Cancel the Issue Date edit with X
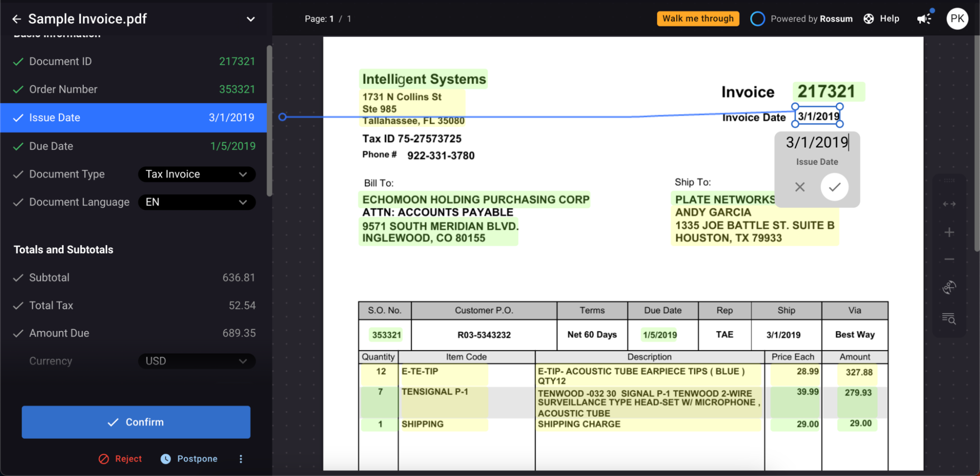The image size is (980, 476). pos(800,187)
